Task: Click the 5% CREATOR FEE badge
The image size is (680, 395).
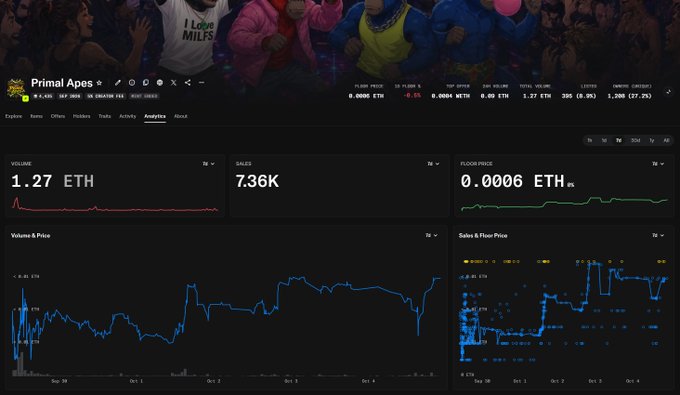Action: tap(105, 96)
